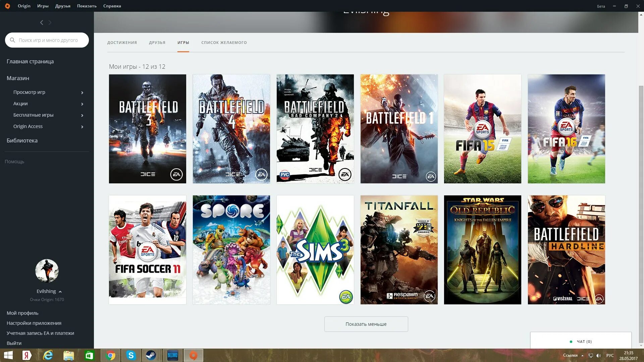Open Магазин section
Image resolution: width=644 pixels, height=362 pixels.
click(x=18, y=78)
